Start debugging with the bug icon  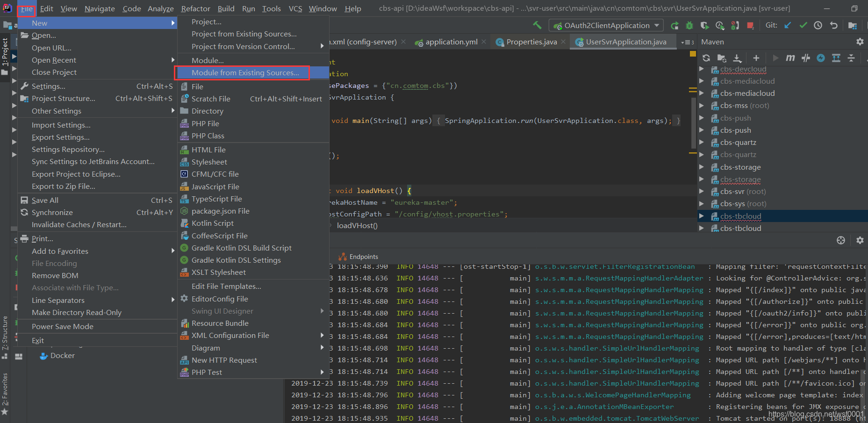689,26
